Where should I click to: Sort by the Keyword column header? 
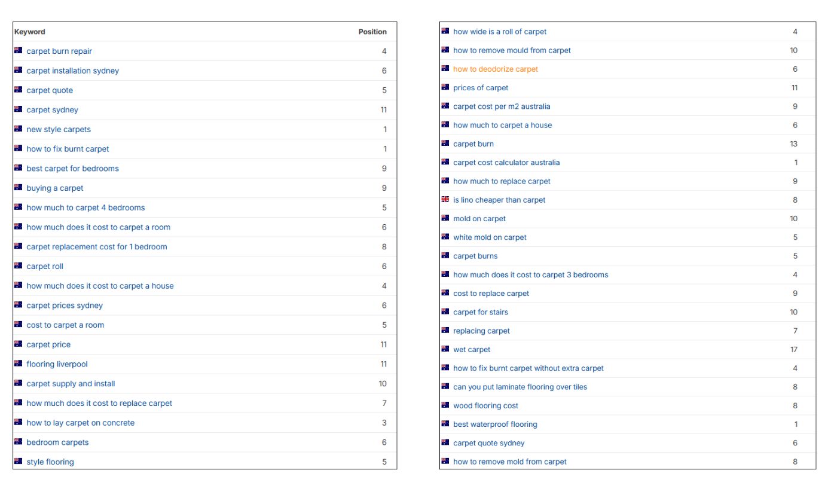(30, 32)
